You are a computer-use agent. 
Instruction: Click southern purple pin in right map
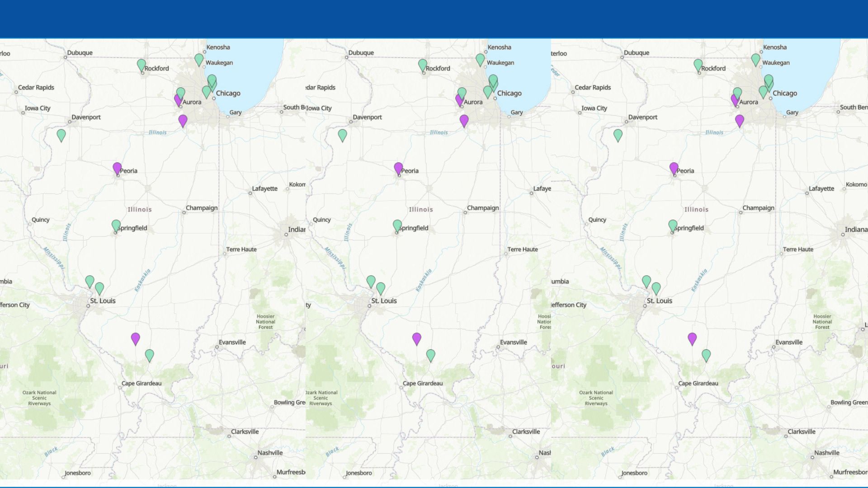692,339
